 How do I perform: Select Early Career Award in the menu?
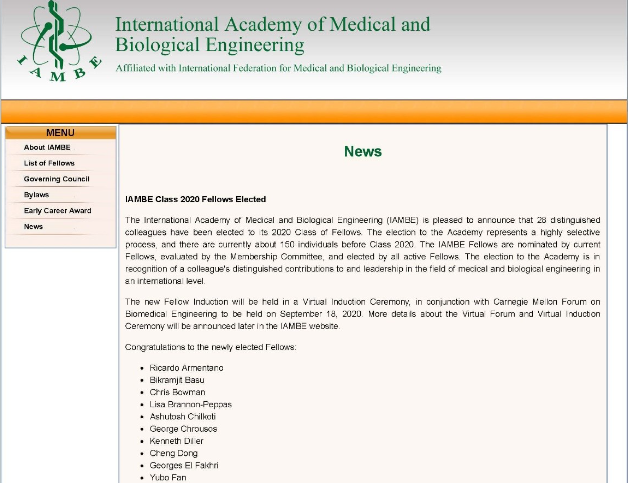tap(57, 211)
